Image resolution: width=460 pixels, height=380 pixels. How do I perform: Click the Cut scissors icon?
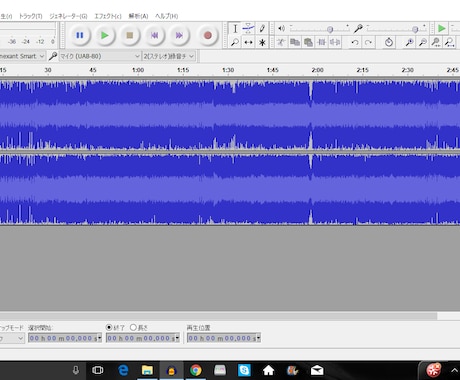point(281,42)
